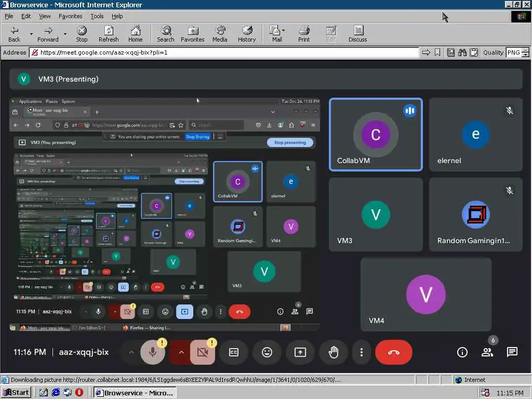Image resolution: width=532 pixels, height=399 pixels.
Task: Open the Help menu
Action: (x=117, y=16)
